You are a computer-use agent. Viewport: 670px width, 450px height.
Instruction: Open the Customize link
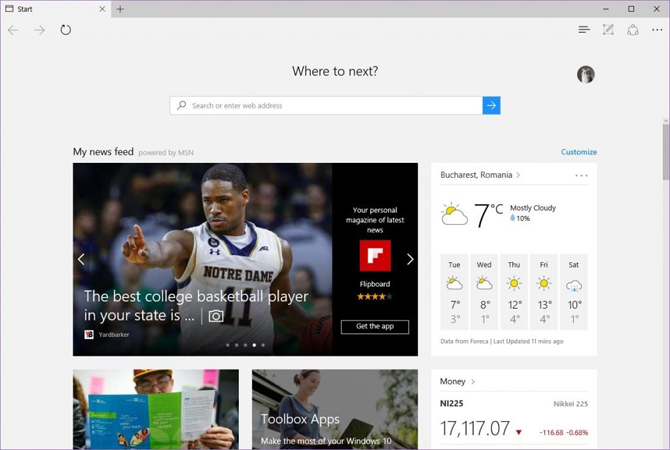pos(579,152)
